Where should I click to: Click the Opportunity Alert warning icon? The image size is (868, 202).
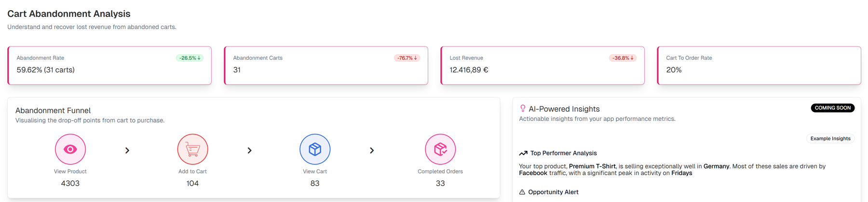pyautogui.click(x=522, y=192)
